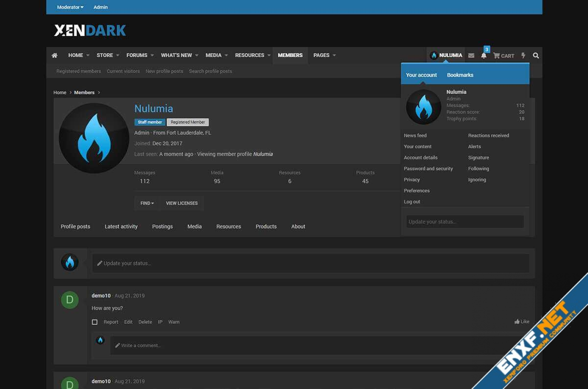This screenshot has height=389, width=588.
Task: Open Ignoring menu entry
Action: [477, 179]
